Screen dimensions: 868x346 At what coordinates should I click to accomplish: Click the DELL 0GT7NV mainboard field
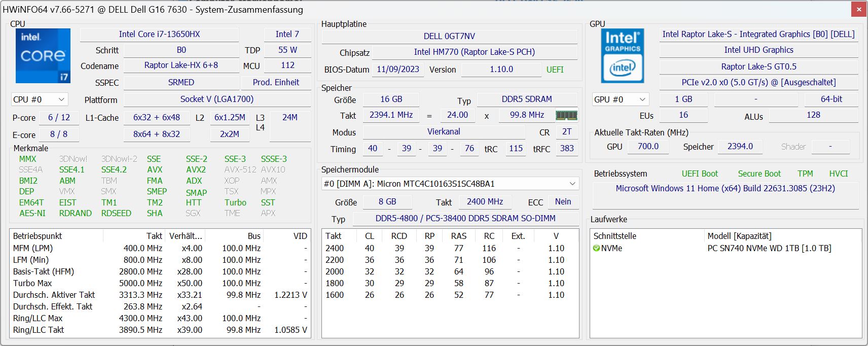pos(449,36)
